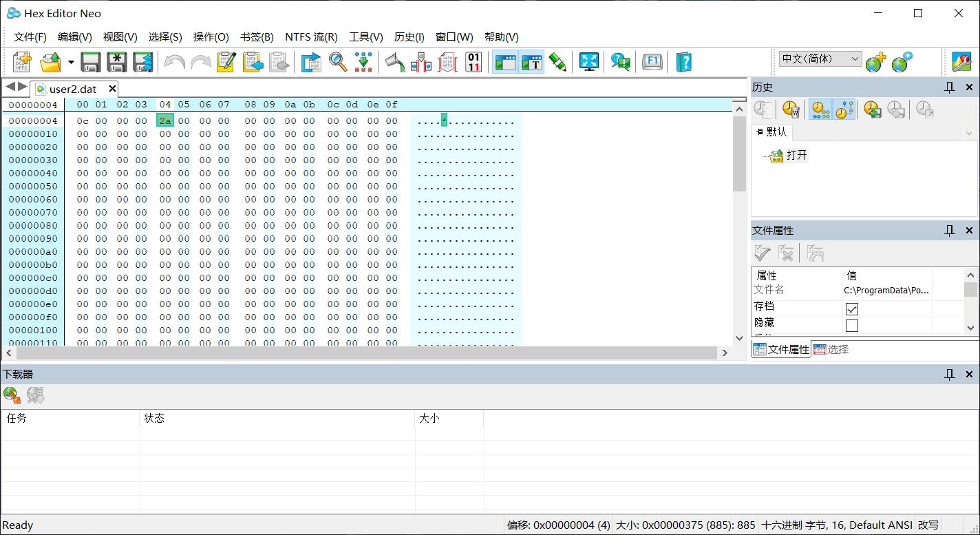This screenshot has height=535, width=980.
Task: Click the previous tab left arrow
Action: (x=10, y=87)
